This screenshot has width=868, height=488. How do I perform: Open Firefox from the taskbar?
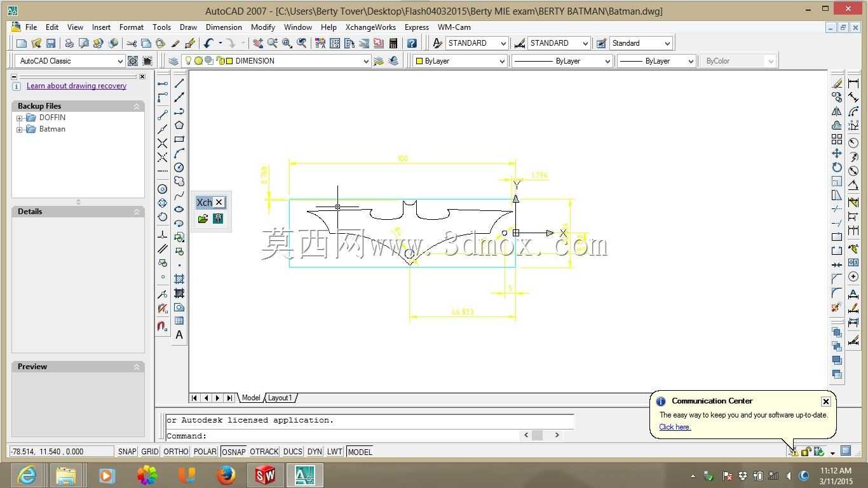pyautogui.click(x=226, y=475)
